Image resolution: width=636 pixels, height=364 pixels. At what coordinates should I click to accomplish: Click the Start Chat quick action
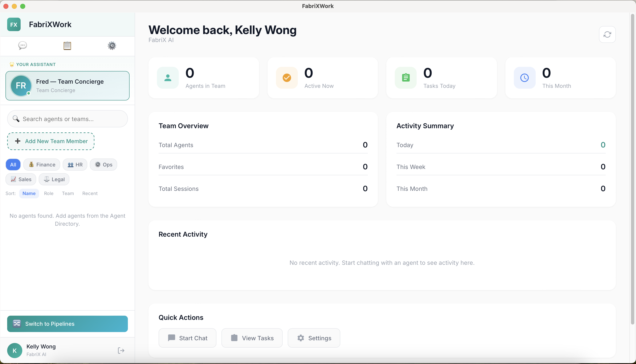[x=187, y=338]
